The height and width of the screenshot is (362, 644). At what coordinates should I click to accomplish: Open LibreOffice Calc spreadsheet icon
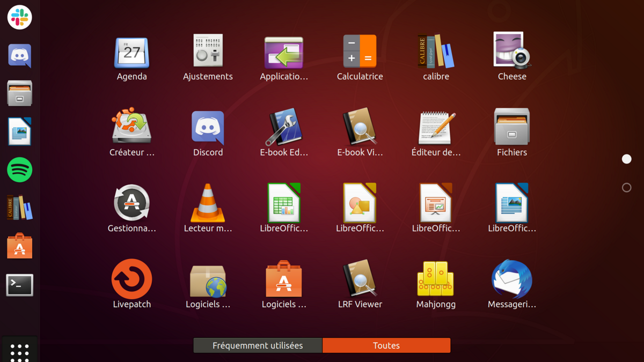pyautogui.click(x=284, y=203)
